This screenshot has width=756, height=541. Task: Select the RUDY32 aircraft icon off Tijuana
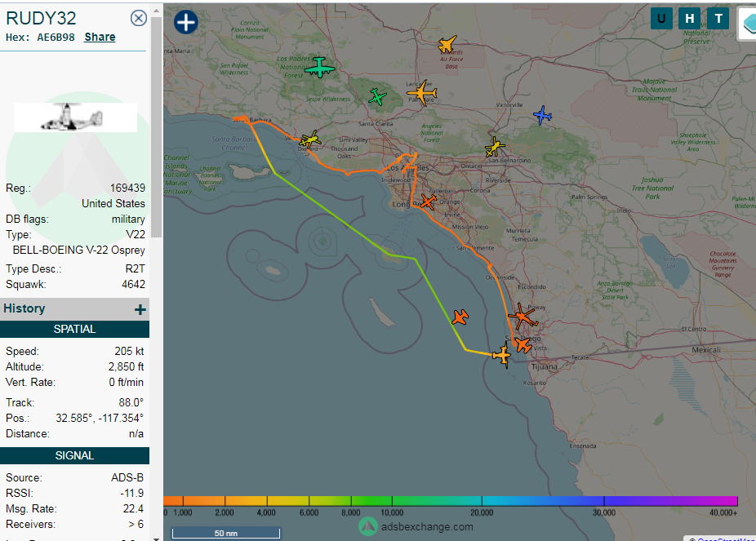(x=502, y=355)
